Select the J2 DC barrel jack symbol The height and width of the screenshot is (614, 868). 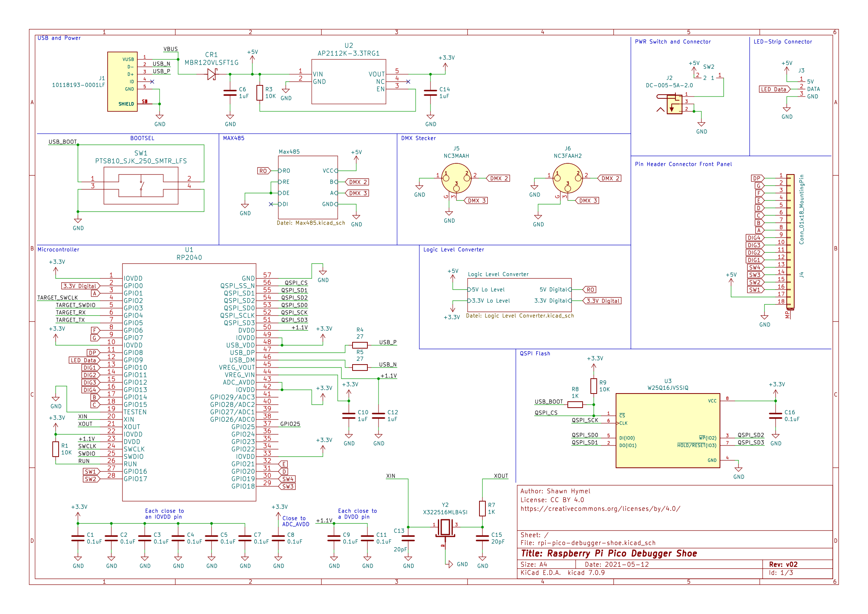pos(674,104)
